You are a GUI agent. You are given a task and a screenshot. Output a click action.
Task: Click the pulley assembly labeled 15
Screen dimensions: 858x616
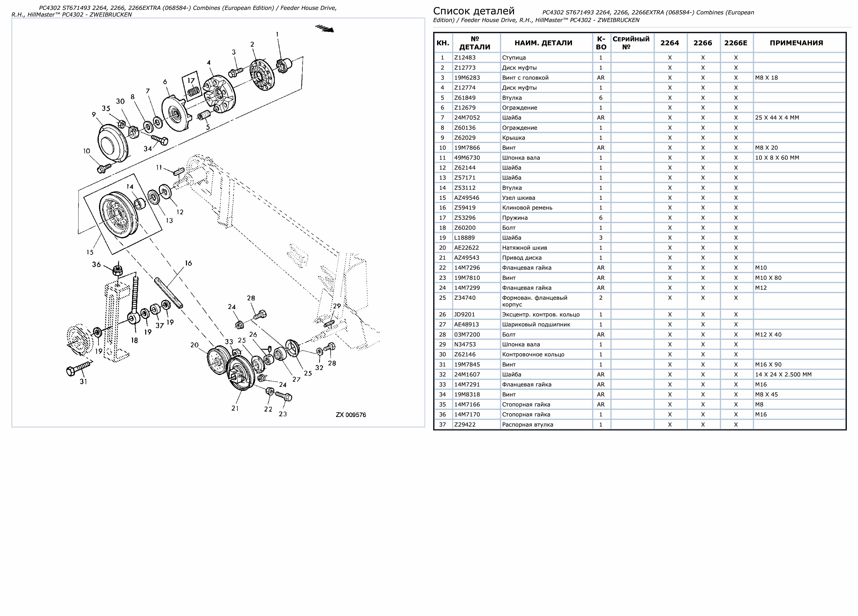118,214
